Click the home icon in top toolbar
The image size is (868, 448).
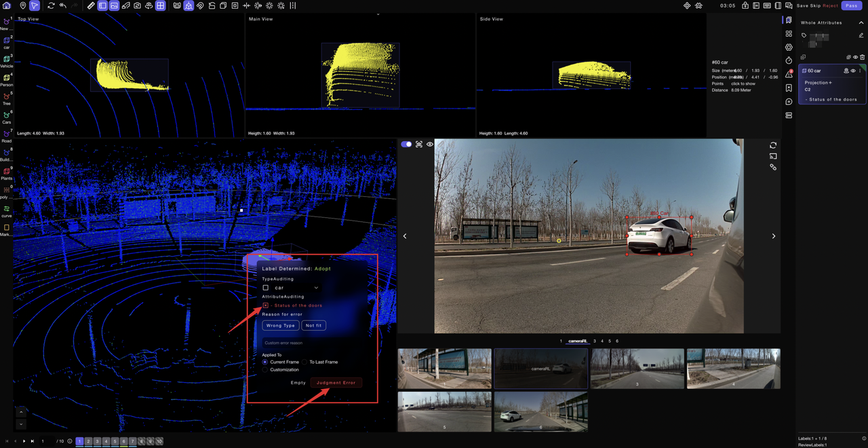(7, 5)
